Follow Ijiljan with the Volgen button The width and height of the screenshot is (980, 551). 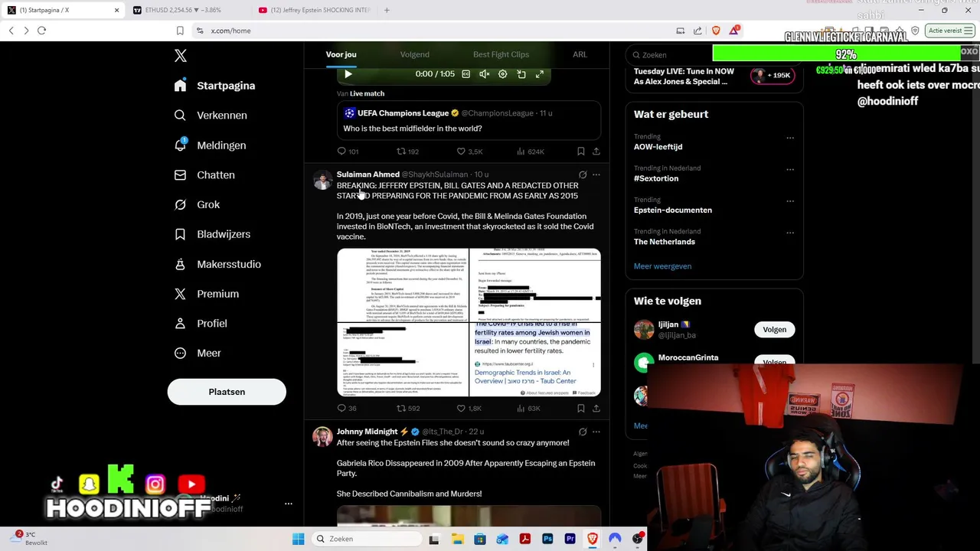click(x=774, y=330)
